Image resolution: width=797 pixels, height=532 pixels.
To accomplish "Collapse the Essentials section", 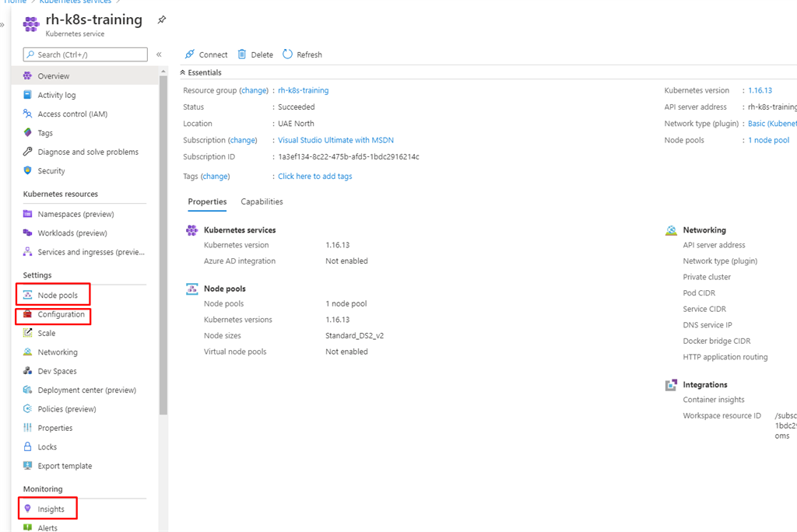I will point(184,72).
